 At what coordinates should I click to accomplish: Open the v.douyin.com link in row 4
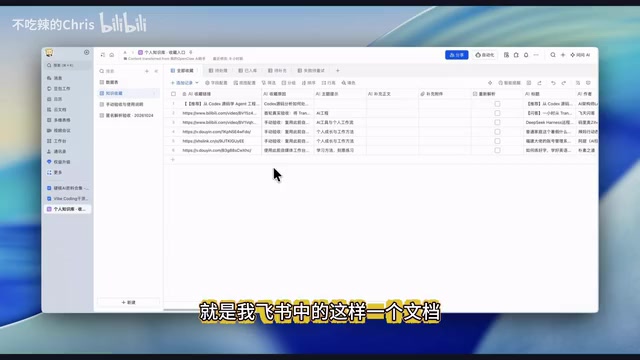[x=217, y=132]
